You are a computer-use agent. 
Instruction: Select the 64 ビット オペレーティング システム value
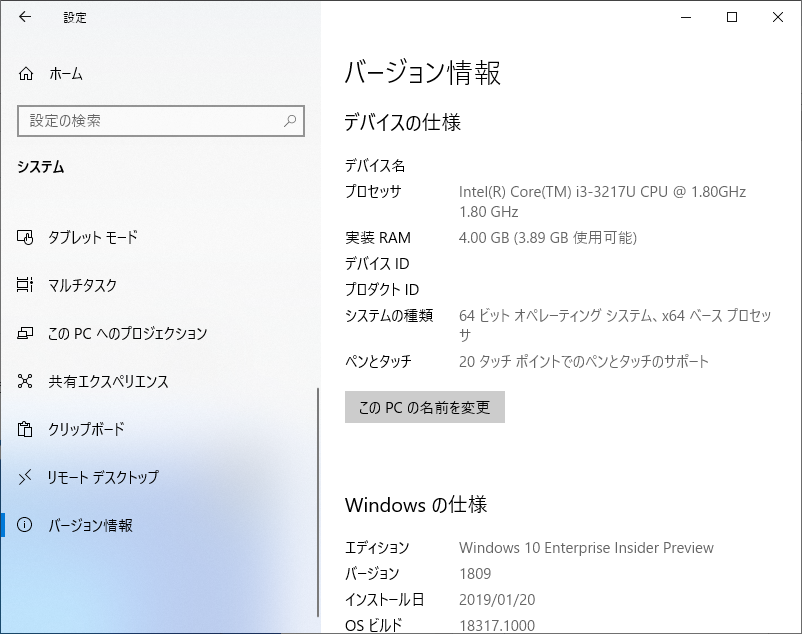(615, 325)
